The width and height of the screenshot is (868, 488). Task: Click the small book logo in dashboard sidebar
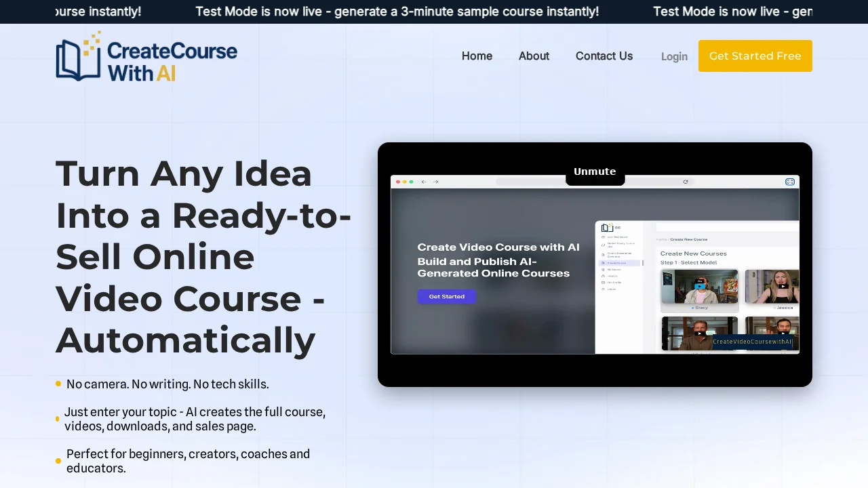(x=607, y=228)
